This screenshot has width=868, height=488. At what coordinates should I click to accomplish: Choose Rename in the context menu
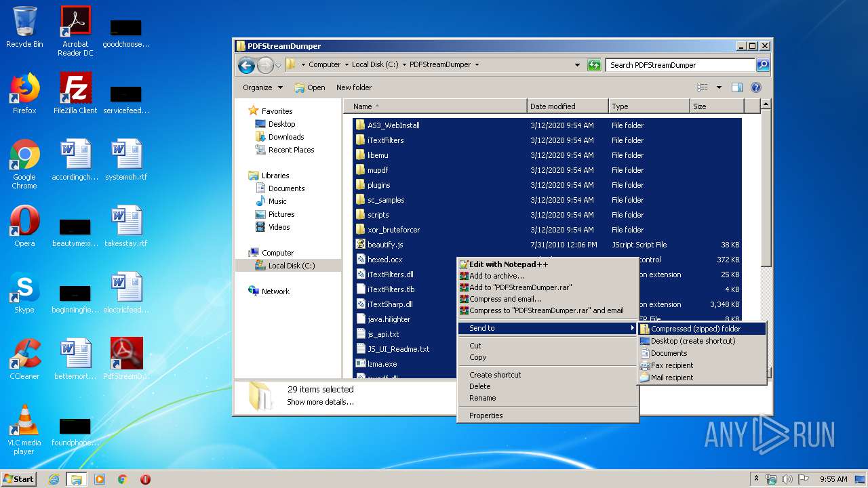[548, 398]
